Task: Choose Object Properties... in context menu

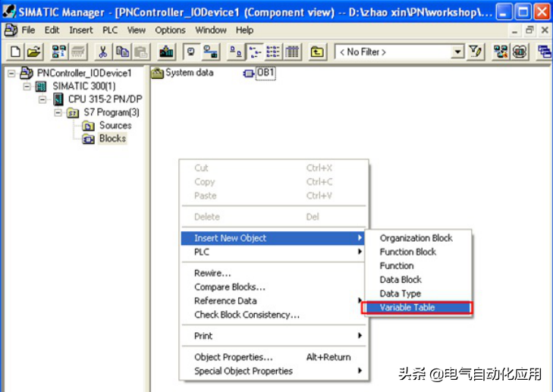Action: point(272,357)
